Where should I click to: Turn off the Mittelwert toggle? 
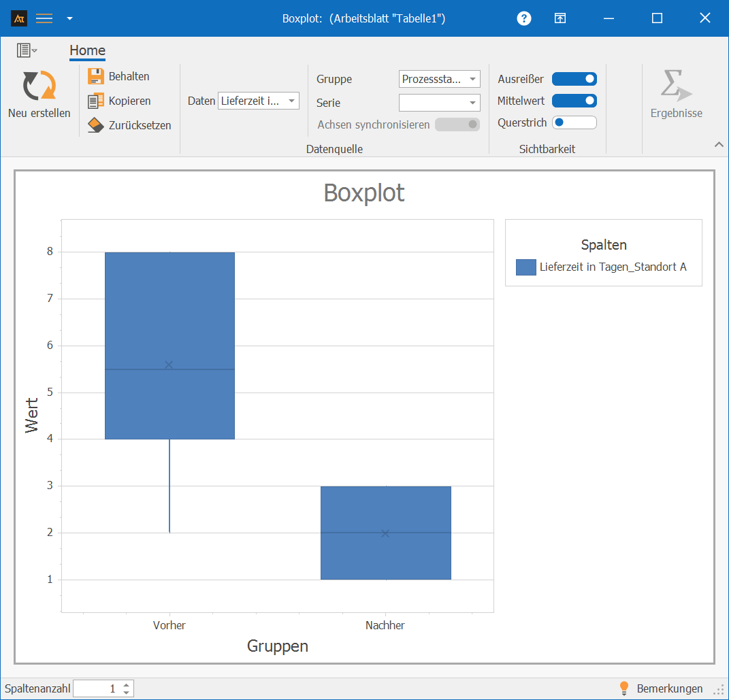(x=574, y=101)
